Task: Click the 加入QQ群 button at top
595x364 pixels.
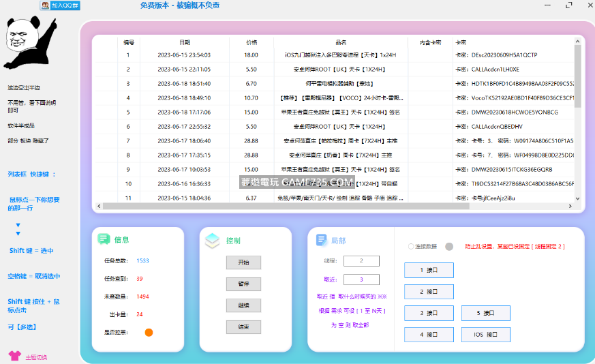Action: pos(60,5)
